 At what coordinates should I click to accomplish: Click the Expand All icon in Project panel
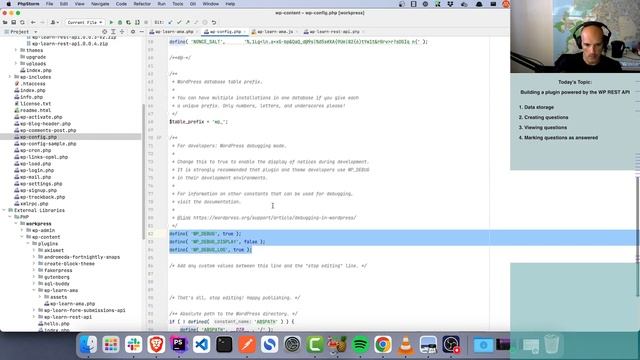tap(113, 31)
